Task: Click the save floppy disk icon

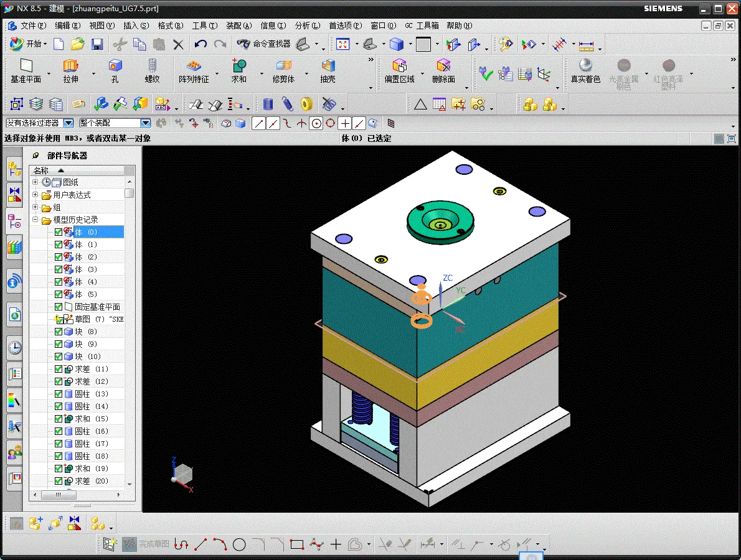Action: pyautogui.click(x=97, y=44)
